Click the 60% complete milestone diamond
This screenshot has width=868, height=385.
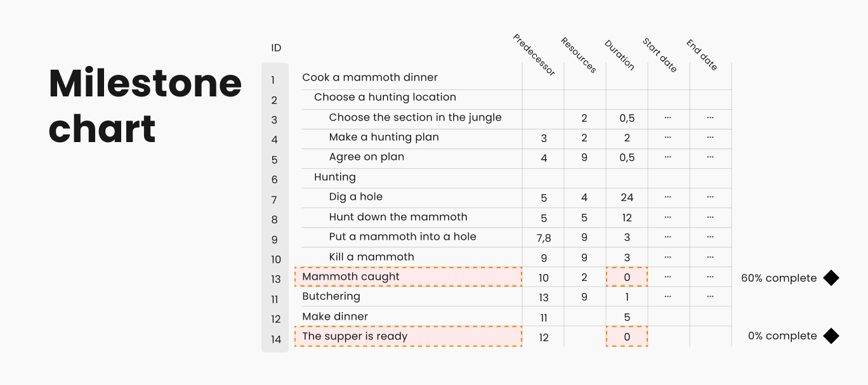coord(831,278)
